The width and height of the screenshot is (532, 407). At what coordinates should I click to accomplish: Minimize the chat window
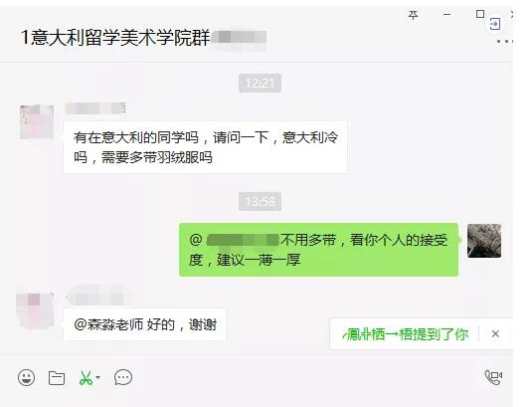[447, 15]
